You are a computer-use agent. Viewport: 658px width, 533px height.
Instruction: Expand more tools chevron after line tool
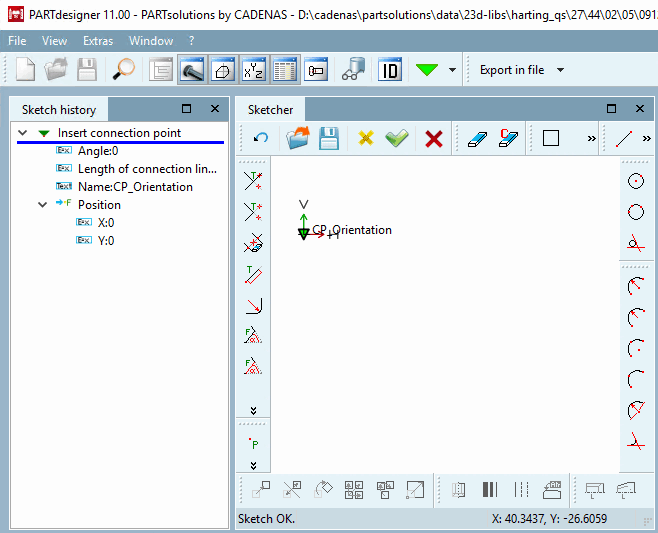647,138
